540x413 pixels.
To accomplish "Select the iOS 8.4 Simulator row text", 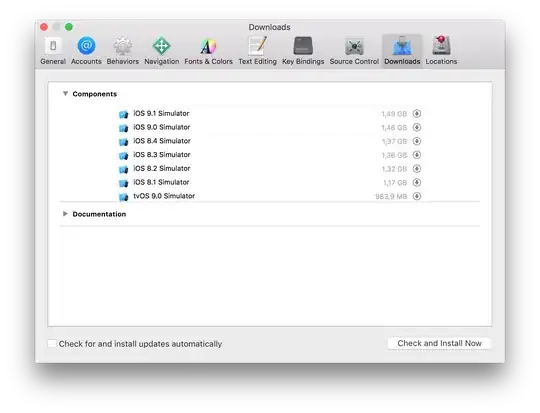I will [162, 141].
